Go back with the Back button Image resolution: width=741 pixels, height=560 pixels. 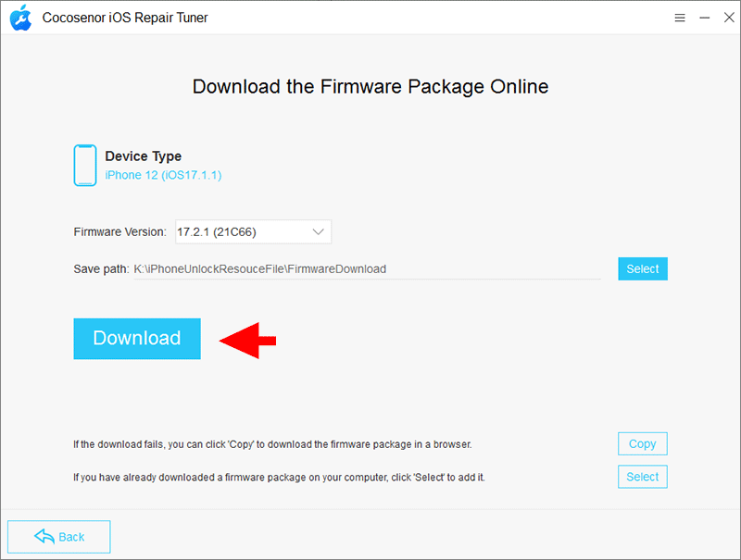pyautogui.click(x=59, y=537)
